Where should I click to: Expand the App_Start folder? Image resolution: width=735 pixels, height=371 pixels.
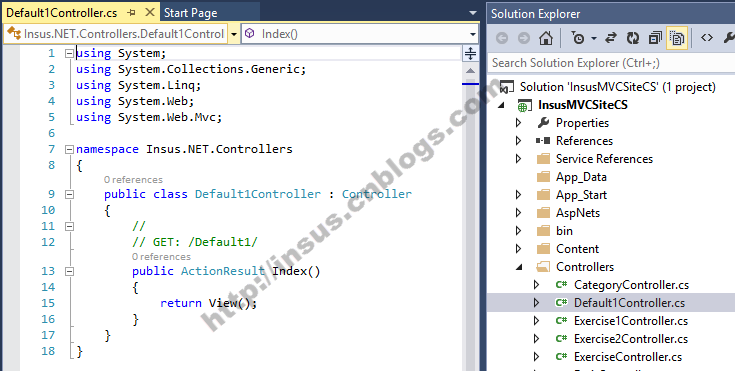click(518, 195)
